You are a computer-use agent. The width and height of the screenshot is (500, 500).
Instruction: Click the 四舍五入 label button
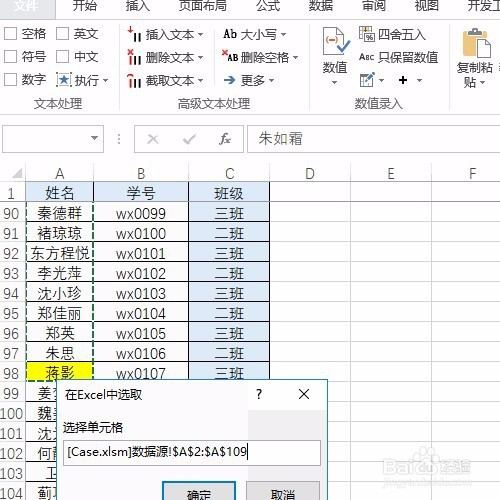[x=402, y=34]
